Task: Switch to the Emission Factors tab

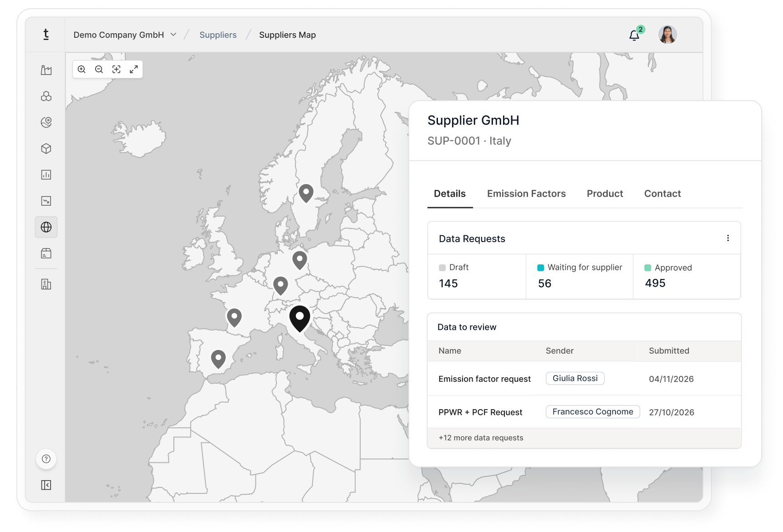Action: point(526,194)
